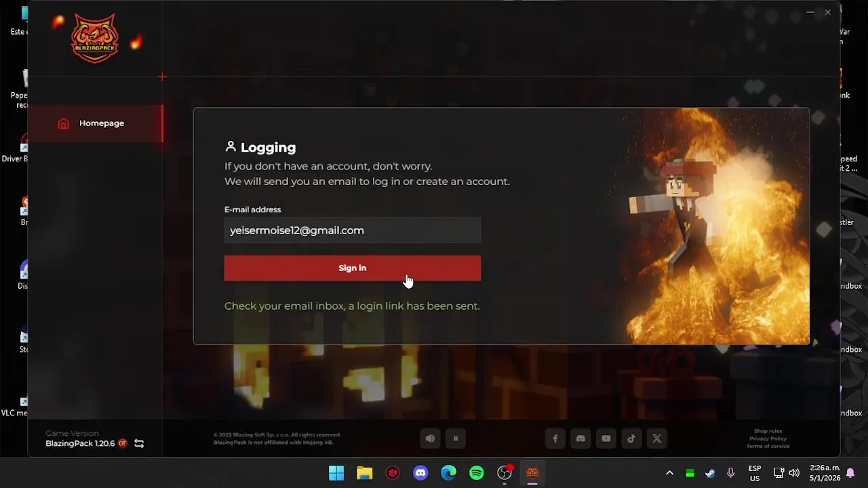Click the BlazingPack logo

coord(95,39)
